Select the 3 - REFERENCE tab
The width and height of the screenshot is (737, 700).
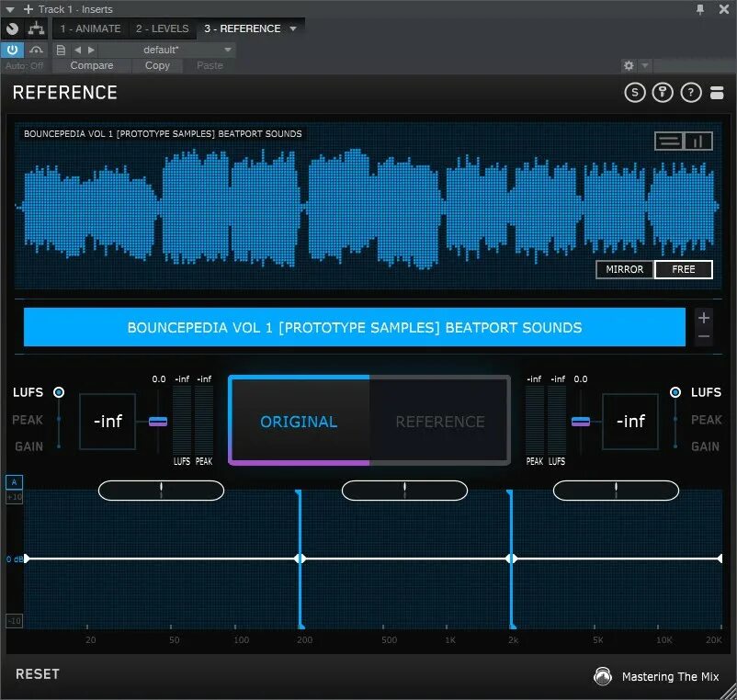coord(243,28)
